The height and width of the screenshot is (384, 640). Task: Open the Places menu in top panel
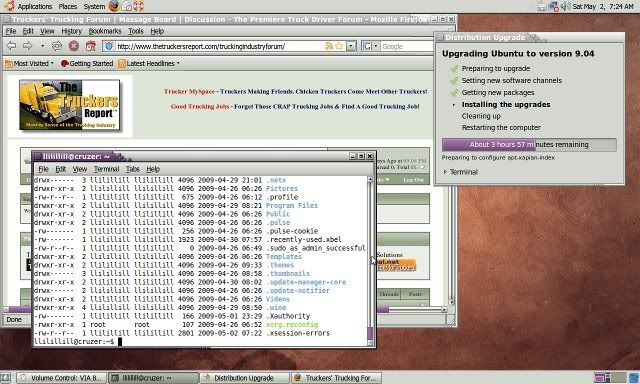click(x=68, y=6)
